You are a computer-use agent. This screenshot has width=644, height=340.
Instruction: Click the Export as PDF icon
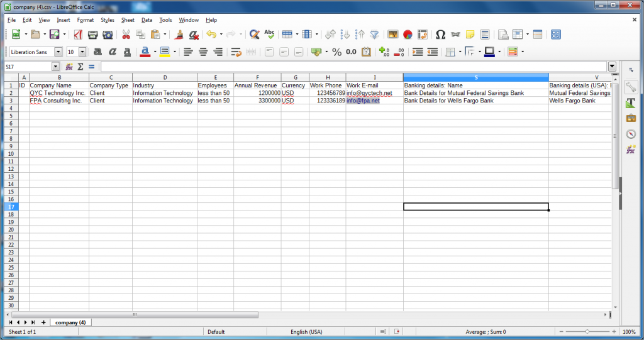(x=78, y=35)
